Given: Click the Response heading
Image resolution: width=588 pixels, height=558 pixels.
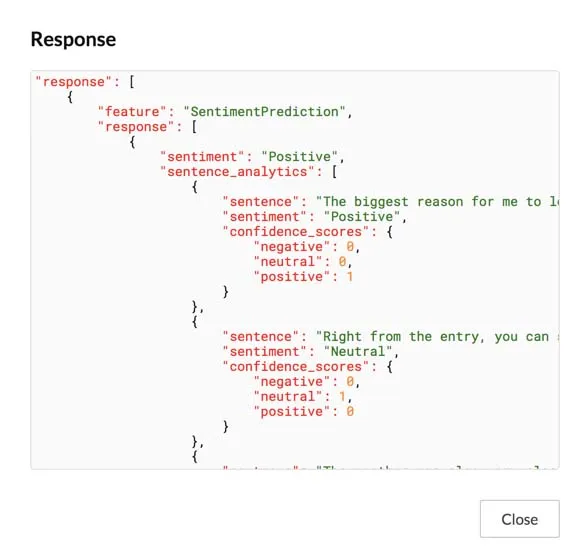Looking at the screenshot, I should (73, 39).
